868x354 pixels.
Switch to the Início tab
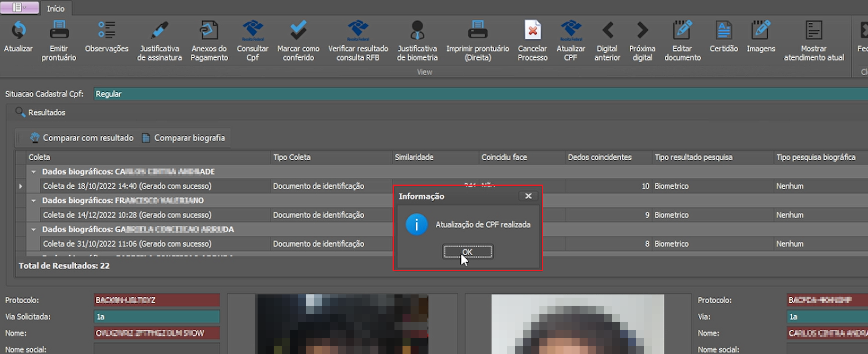(x=56, y=9)
